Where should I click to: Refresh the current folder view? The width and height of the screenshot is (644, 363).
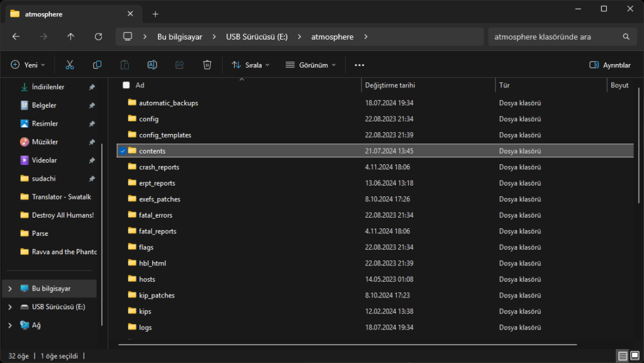[98, 36]
